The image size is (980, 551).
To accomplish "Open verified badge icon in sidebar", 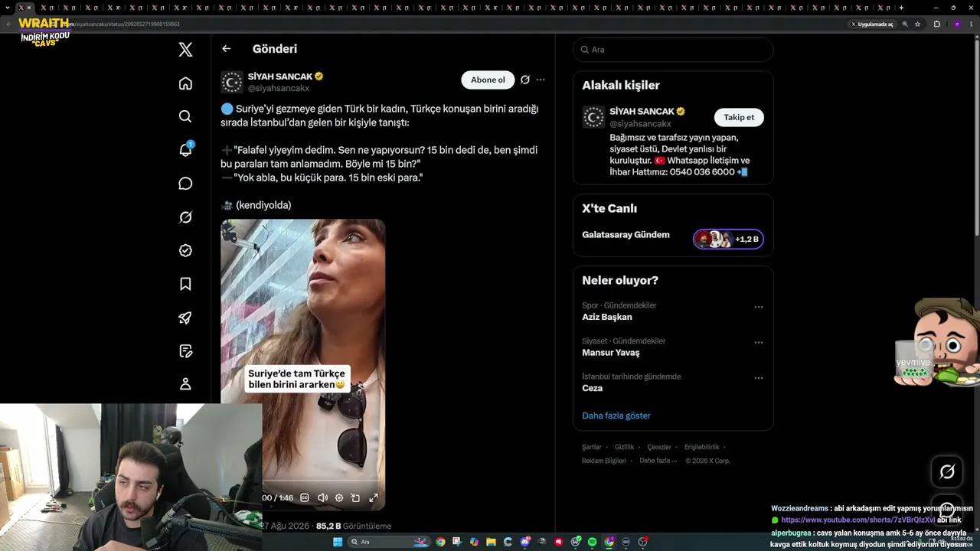I will pyautogui.click(x=185, y=250).
